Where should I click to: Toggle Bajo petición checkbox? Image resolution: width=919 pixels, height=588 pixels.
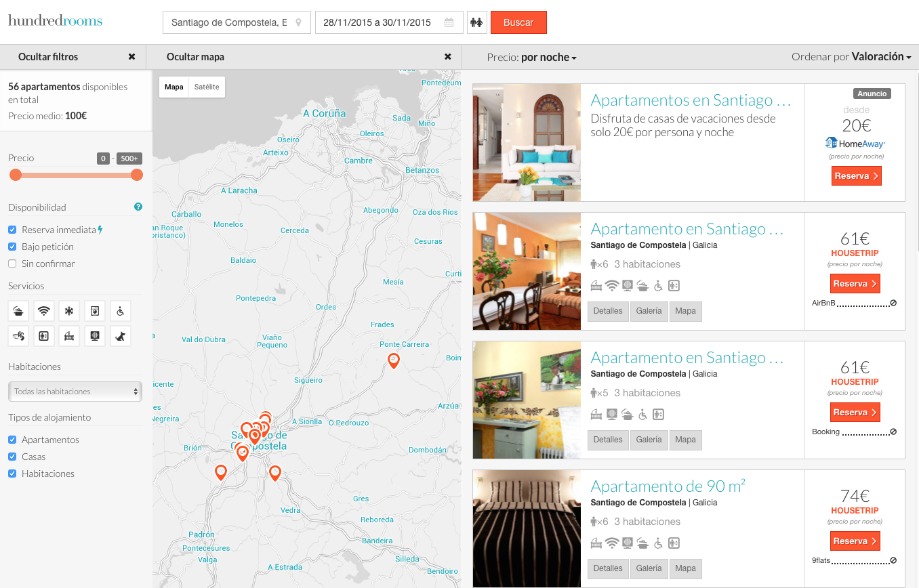(12, 247)
